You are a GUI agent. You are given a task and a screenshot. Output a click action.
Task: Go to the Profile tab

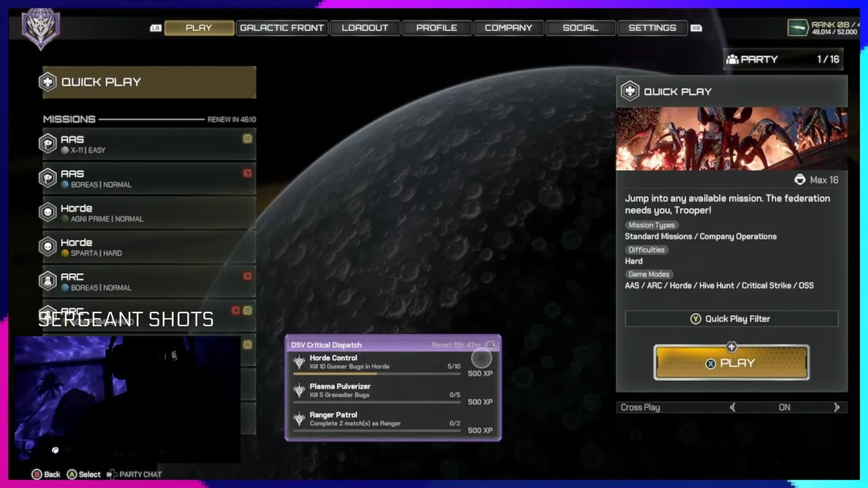click(437, 28)
